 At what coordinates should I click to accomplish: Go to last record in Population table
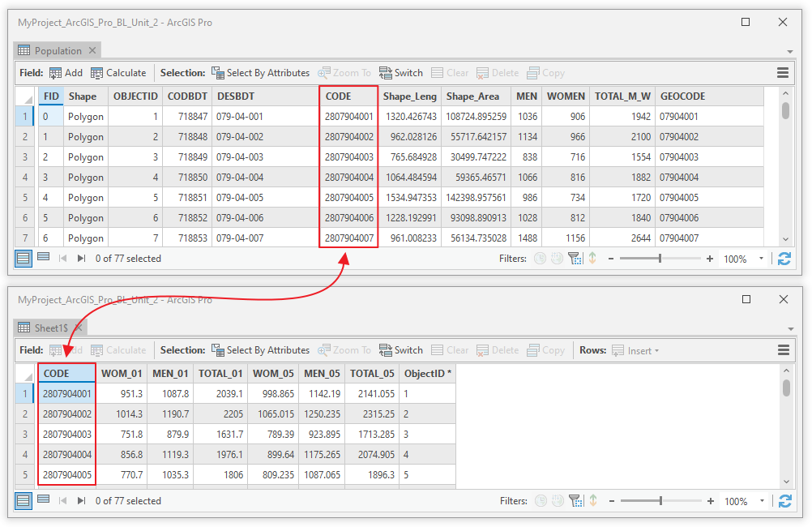pyautogui.click(x=81, y=258)
